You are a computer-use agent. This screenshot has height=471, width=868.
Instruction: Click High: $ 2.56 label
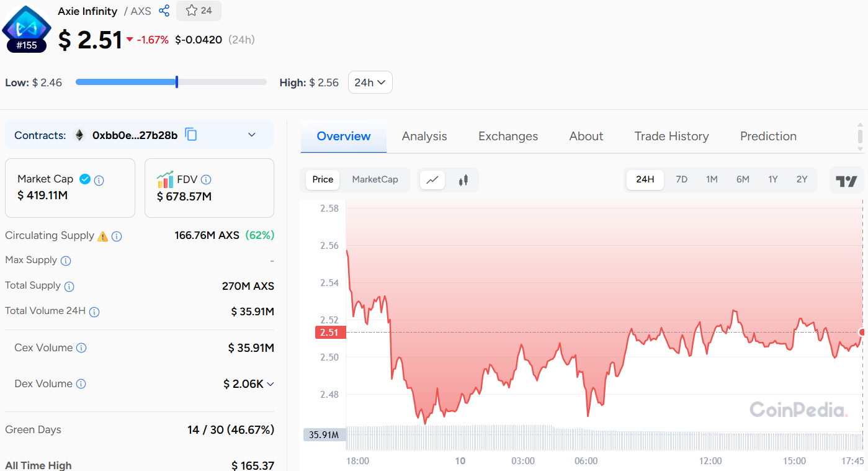pos(309,83)
